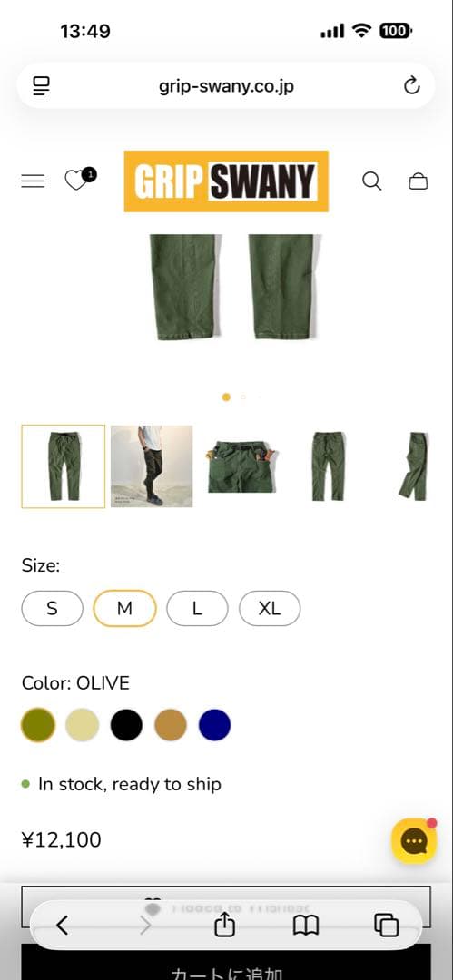Go back to the previous page
453x980 pixels.
point(62,925)
